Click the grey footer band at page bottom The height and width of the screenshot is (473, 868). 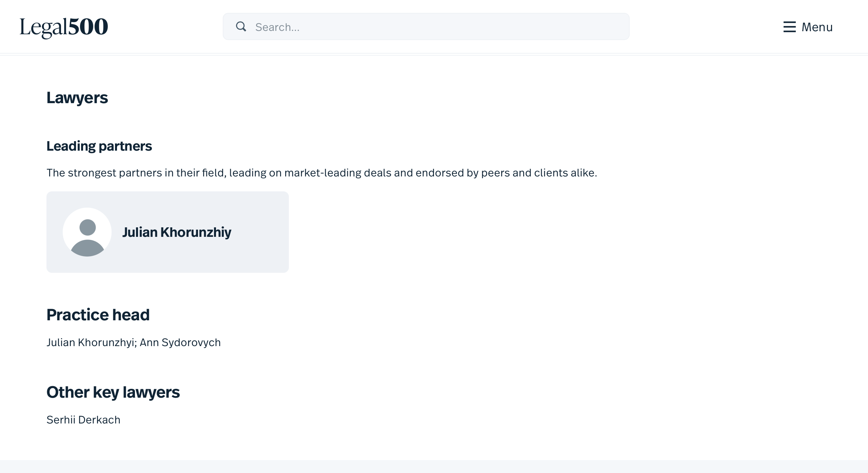434,467
